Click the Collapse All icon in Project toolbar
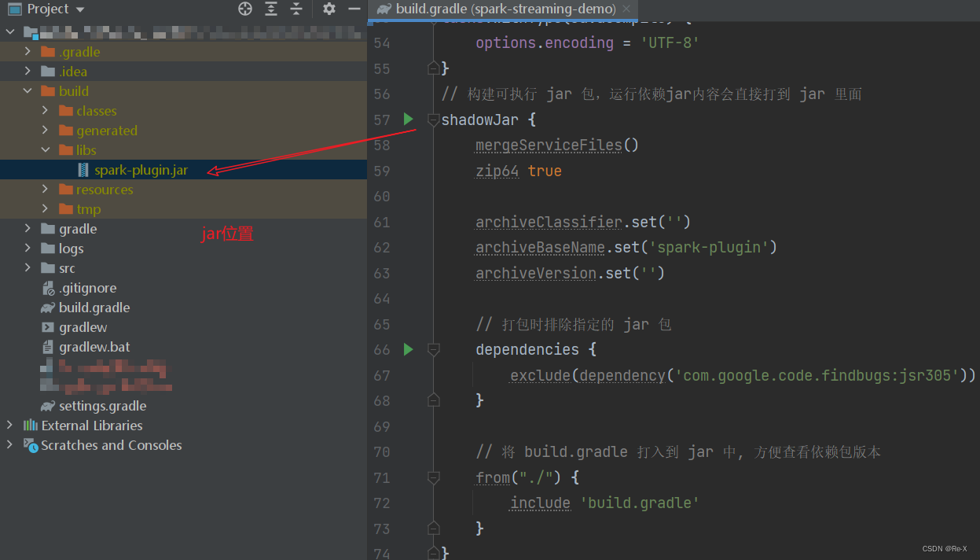 (x=296, y=9)
